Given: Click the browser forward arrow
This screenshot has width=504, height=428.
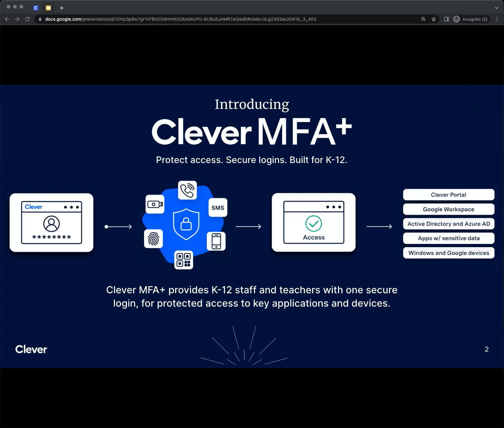Looking at the screenshot, I should pyautogui.click(x=17, y=19).
